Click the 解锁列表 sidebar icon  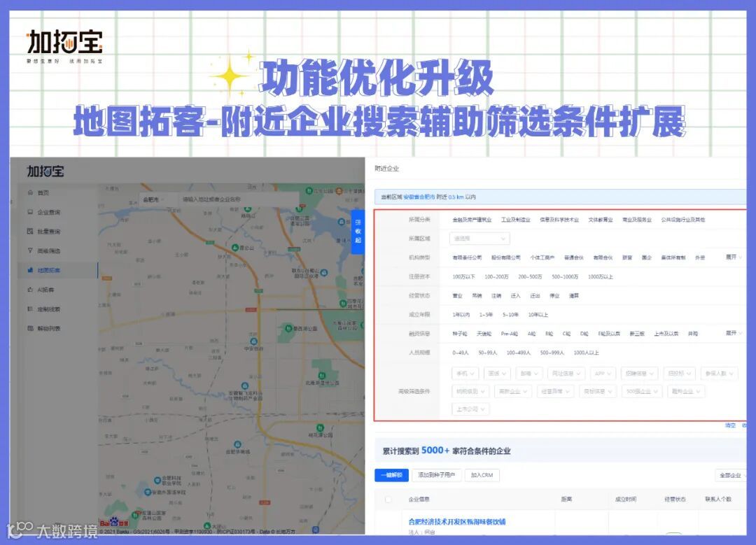(x=30, y=328)
